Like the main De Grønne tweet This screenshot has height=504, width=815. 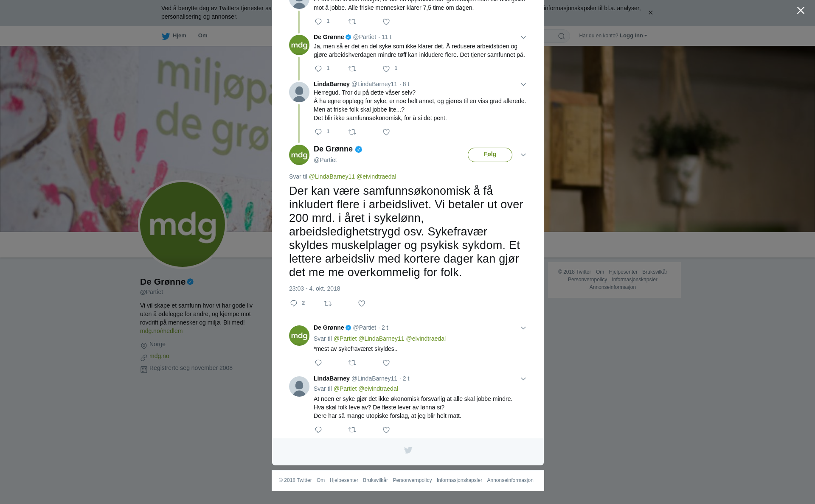[x=362, y=303]
